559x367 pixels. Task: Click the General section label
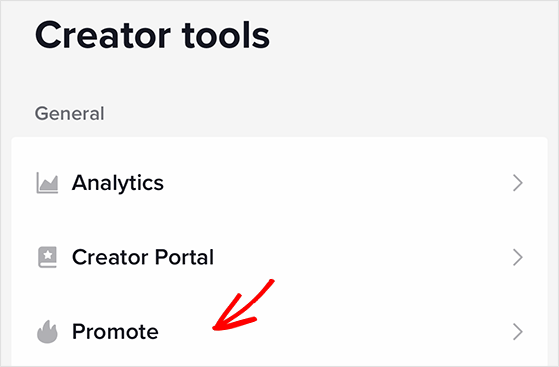[x=70, y=114]
